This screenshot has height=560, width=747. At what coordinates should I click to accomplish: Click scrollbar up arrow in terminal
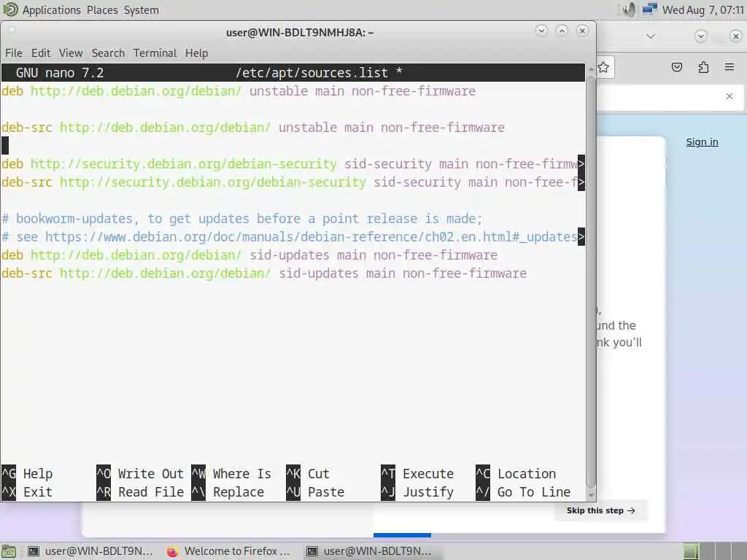(x=591, y=69)
